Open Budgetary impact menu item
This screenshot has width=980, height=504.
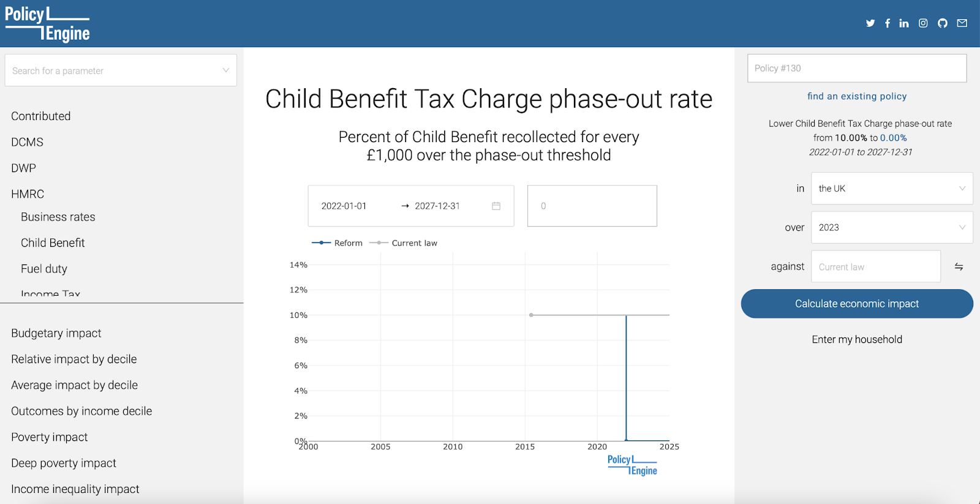[56, 333]
